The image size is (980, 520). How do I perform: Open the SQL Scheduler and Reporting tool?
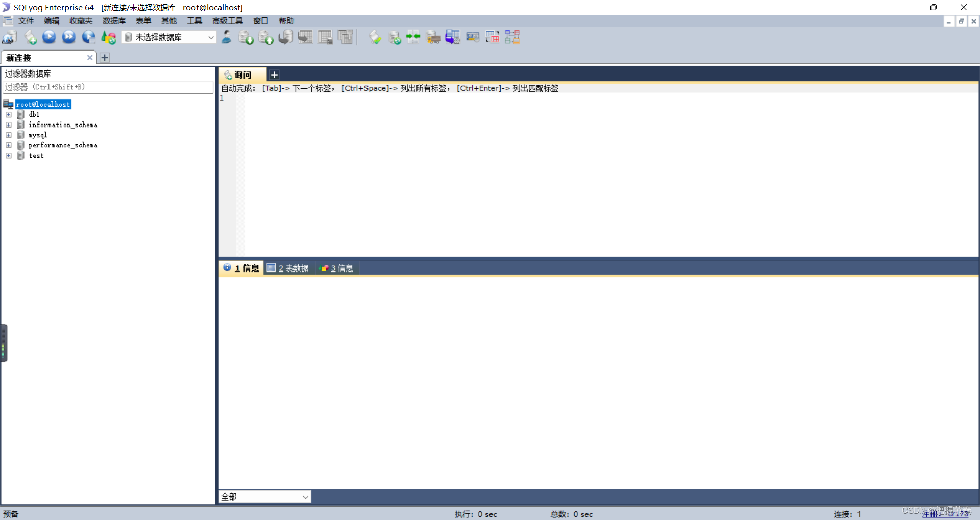[452, 37]
